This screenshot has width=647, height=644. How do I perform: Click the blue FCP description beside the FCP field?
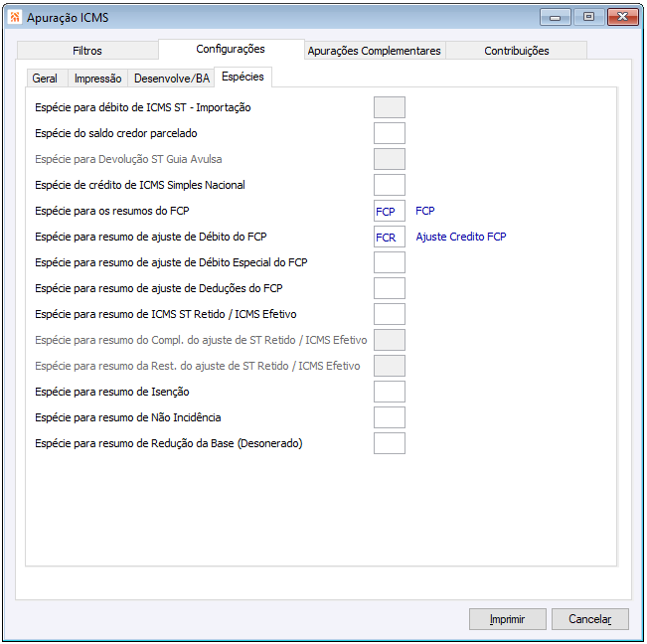click(x=425, y=211)
